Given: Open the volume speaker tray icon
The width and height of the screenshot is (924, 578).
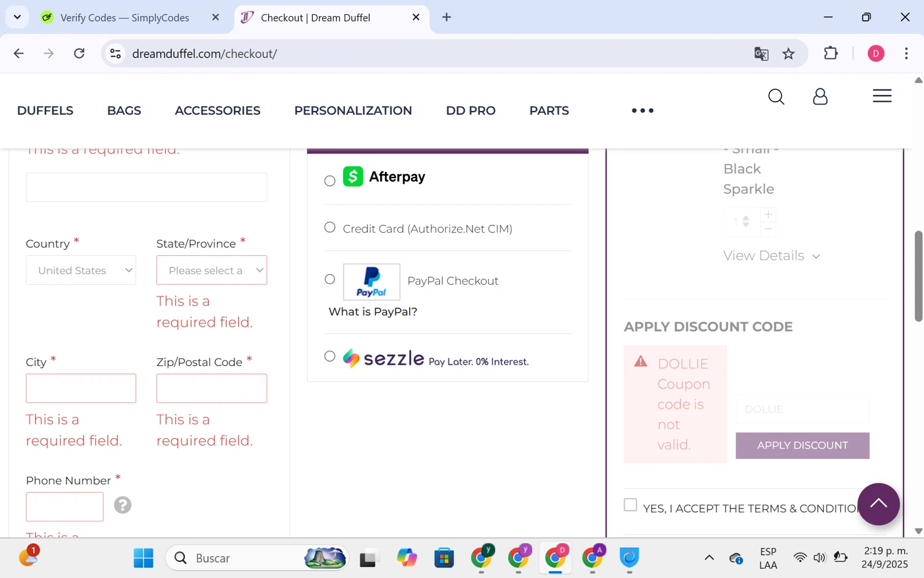Looking at the screenshot, I should [819, 558].
